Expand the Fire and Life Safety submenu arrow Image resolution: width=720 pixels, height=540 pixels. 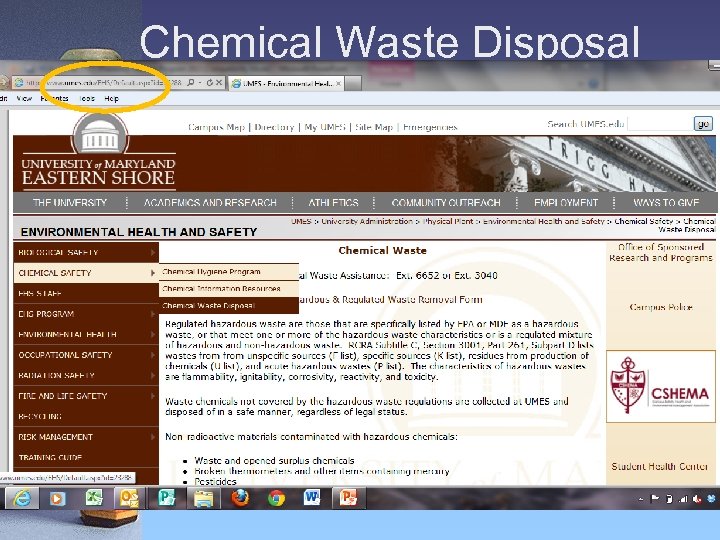click(152, 396)
